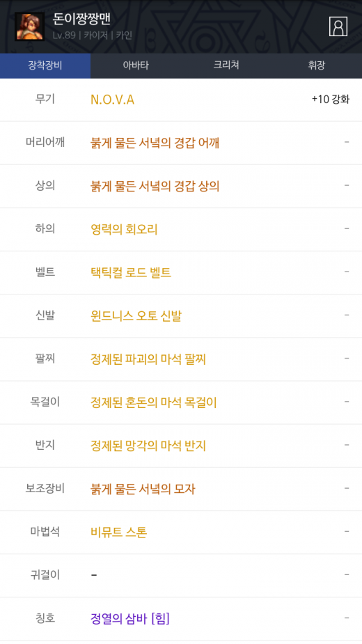
Task: Open 택틱컬 로드 벨트 details
Action: 131,272
